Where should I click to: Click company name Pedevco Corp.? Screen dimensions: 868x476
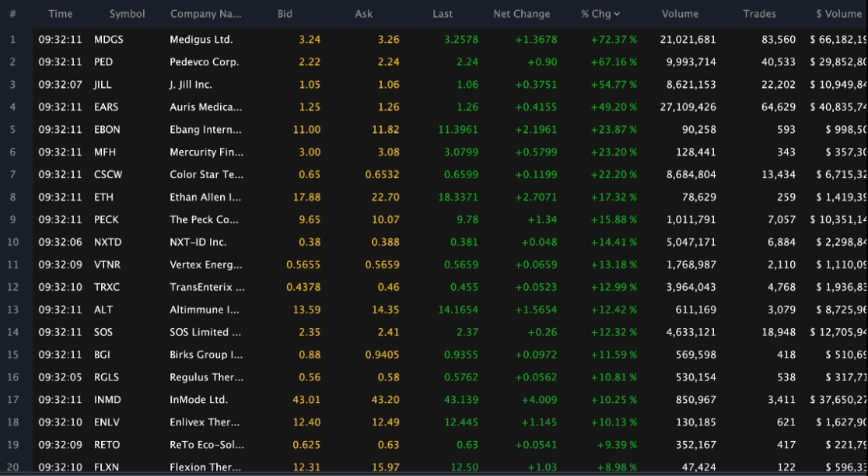(x=205, y=62)
